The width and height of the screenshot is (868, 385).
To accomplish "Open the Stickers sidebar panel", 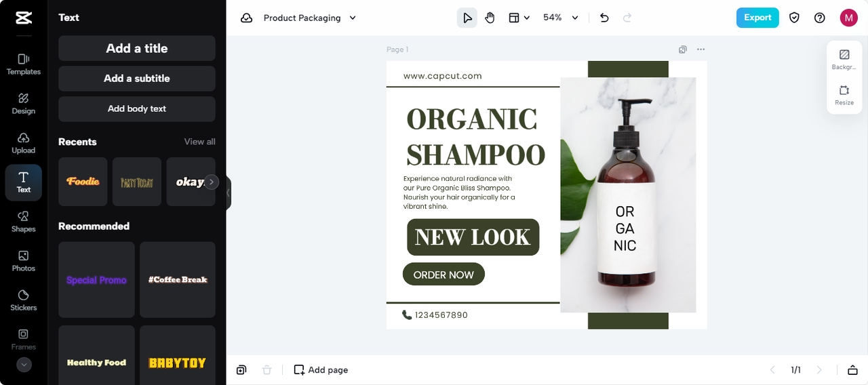I will [24, 300].
